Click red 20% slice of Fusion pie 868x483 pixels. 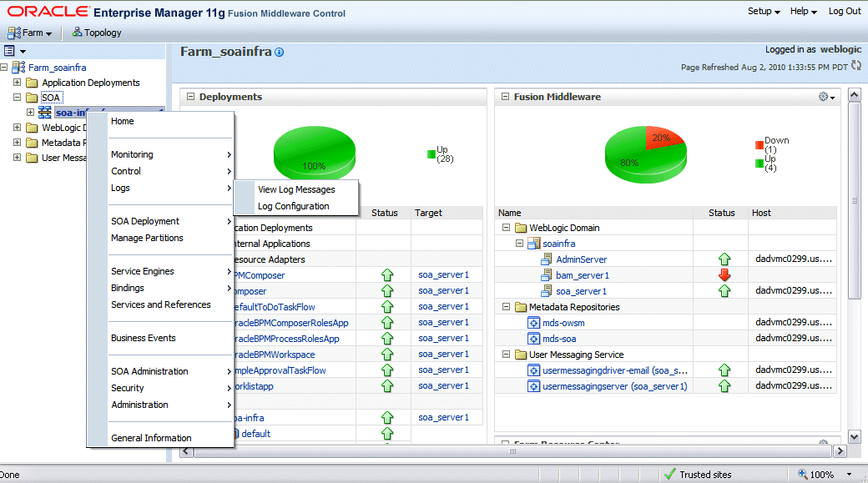[x=662, y=138]
